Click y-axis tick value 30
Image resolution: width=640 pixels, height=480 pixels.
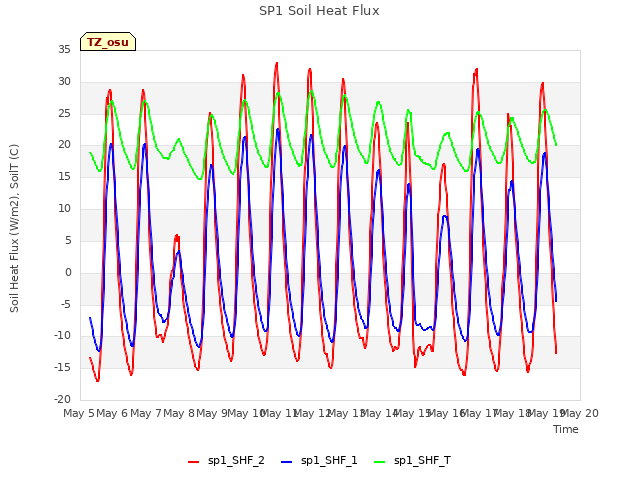(64, 81)
